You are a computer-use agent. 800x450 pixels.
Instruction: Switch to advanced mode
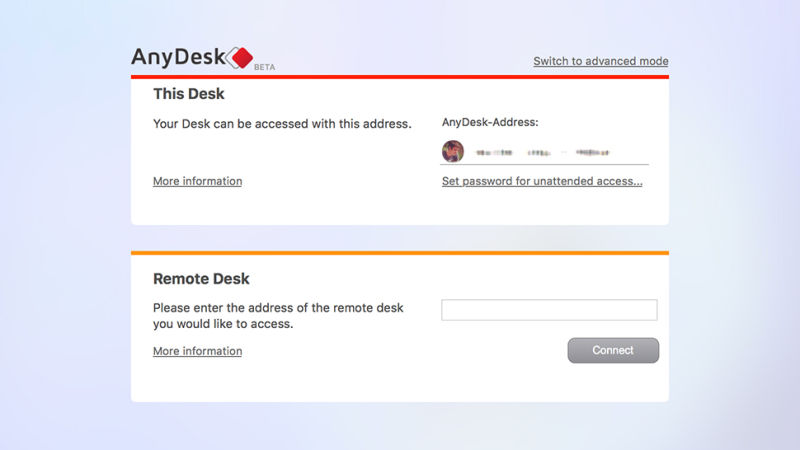(x=600, y=61)
